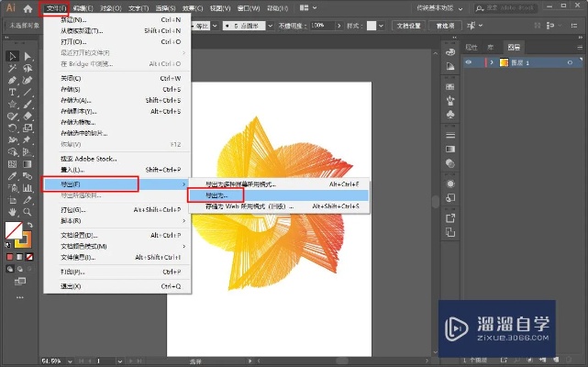Image resolution: width=588 pixels, height=367 pixels.
Task: Select the Curvature tool
Action: (x=28, y=81)
